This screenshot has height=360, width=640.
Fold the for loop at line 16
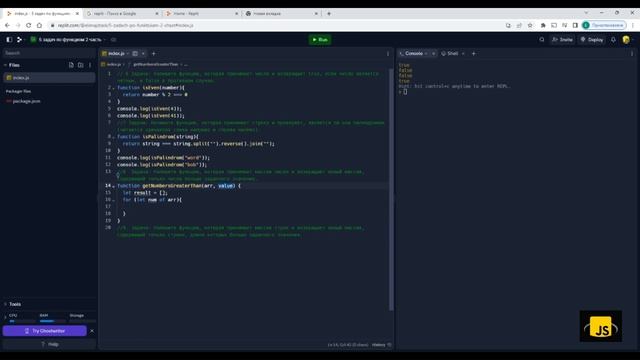(113, 200)
